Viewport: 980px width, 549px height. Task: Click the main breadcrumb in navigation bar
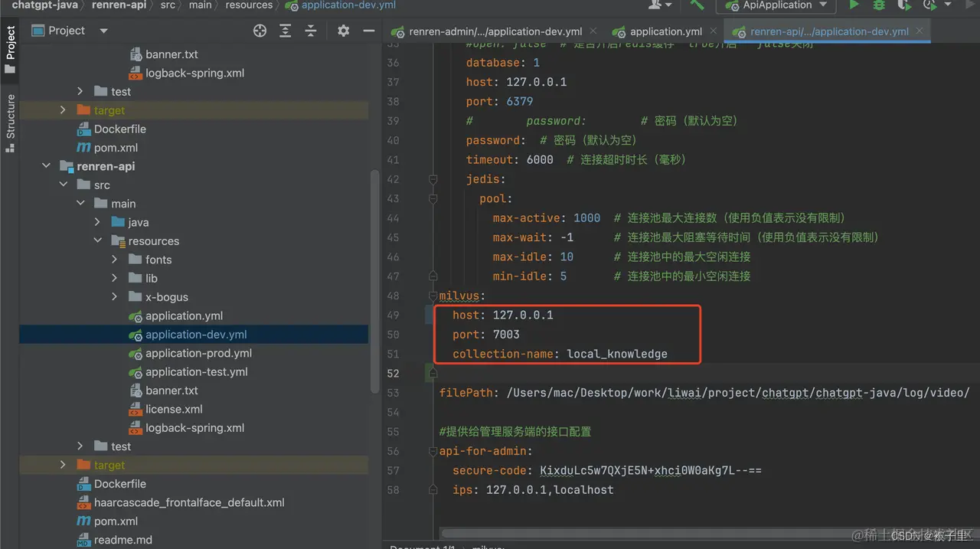(200, 5)
